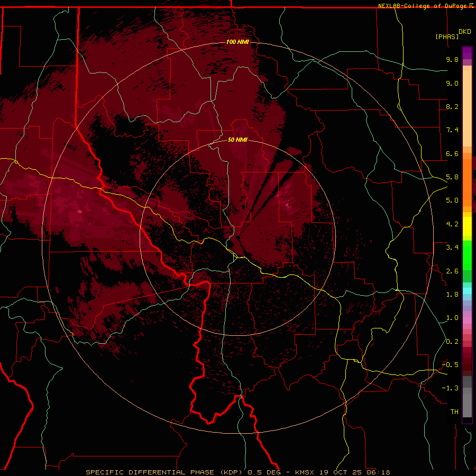This screenshot has width=476, height=476.
Task: Click the [PHAS] legend label
Action: (447, 36)
